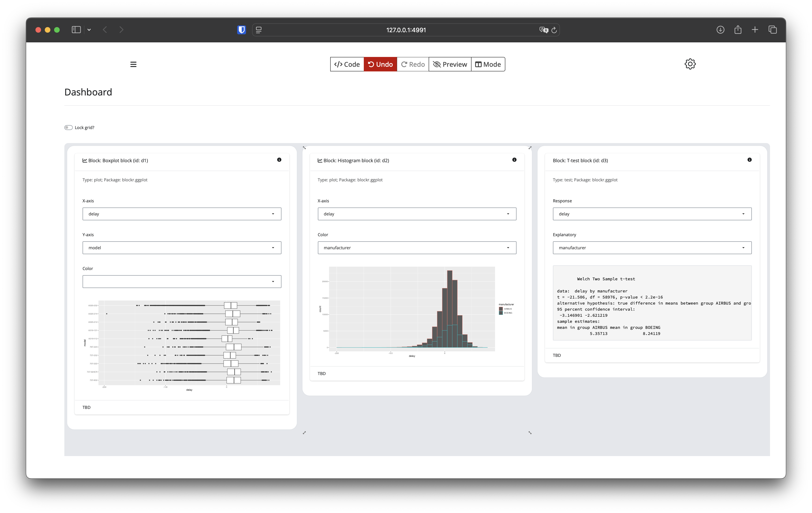
Task: Open Histogram Color manufacturer dropdown
Action: (x=416, y=248)
